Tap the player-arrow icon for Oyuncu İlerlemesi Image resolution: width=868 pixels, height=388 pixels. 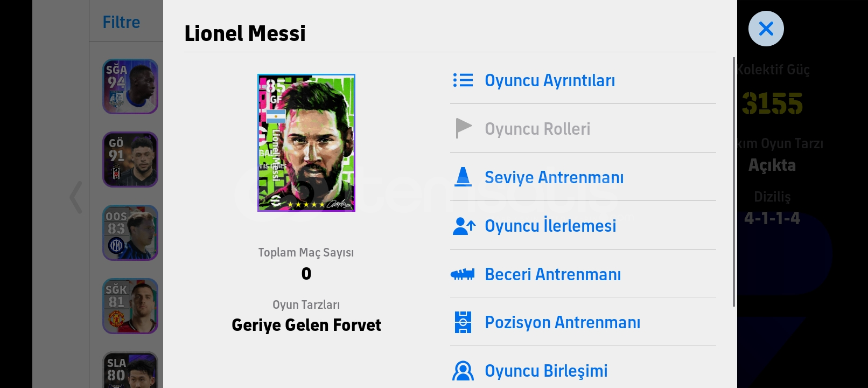463,226
